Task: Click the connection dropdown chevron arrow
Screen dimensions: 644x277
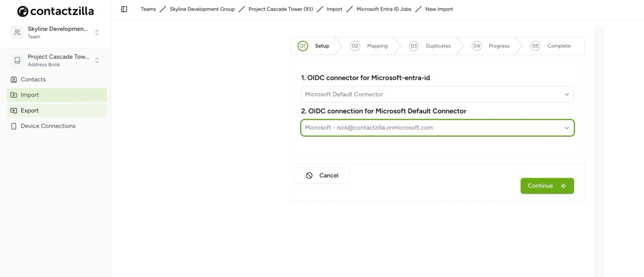Action: [x=567, y=128]
